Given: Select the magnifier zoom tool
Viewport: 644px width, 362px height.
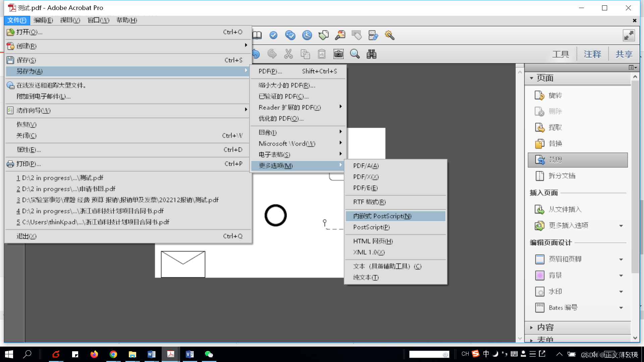Looking at the screenshot, I should pos(355,54).
